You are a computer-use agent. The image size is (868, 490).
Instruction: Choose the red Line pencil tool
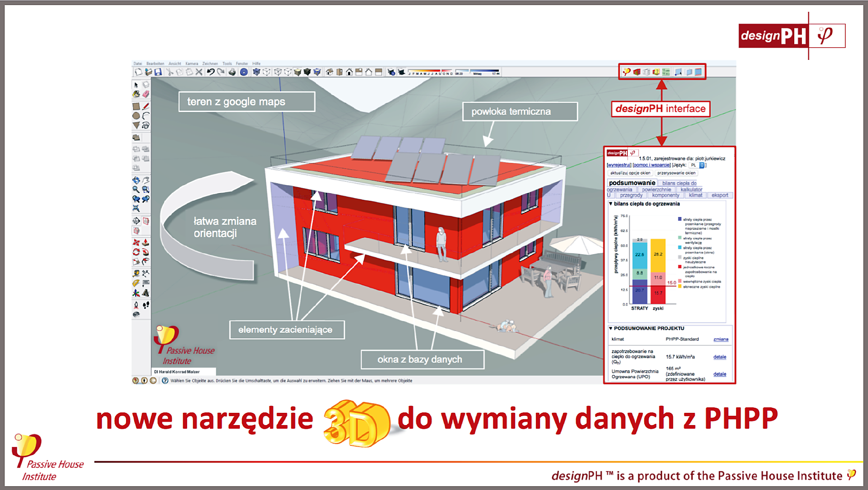146,106
